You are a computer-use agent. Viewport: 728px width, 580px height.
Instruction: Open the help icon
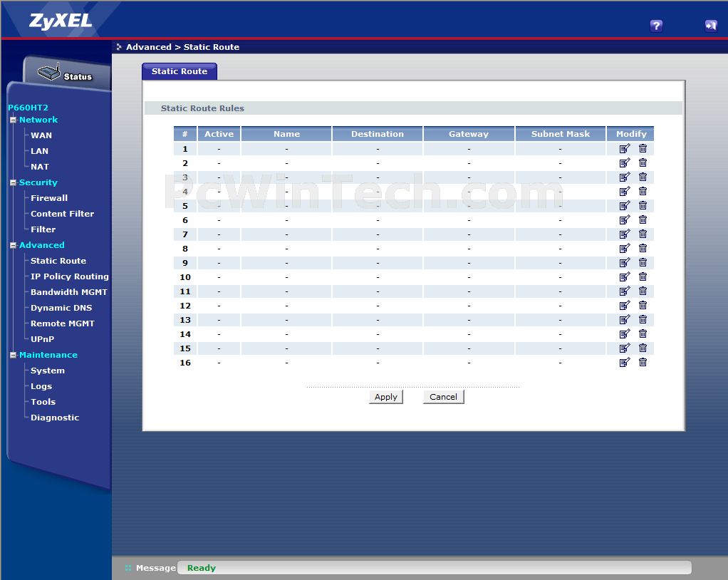point(656,26)
